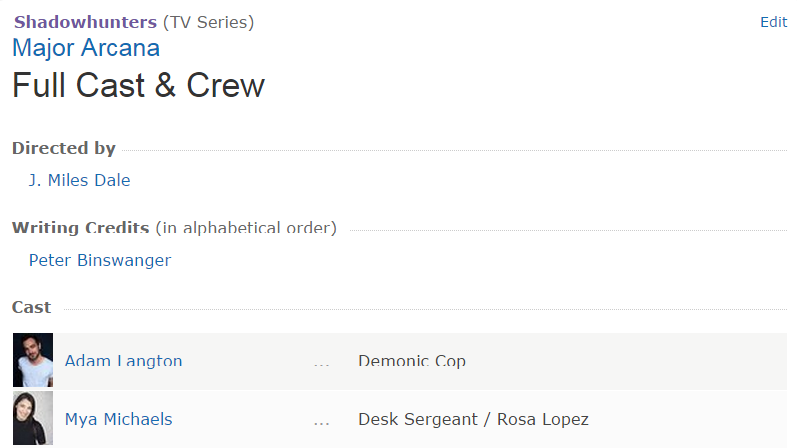Viewport: 797px width, 448px height.
Task: Click the Edit link
Action: click(773, 22)
